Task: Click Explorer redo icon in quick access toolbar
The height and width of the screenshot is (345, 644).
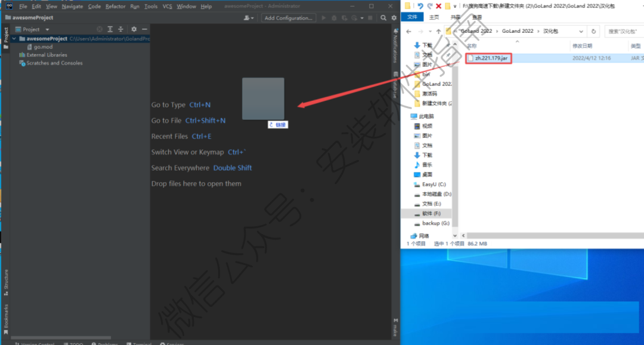Action: [429, 6]
